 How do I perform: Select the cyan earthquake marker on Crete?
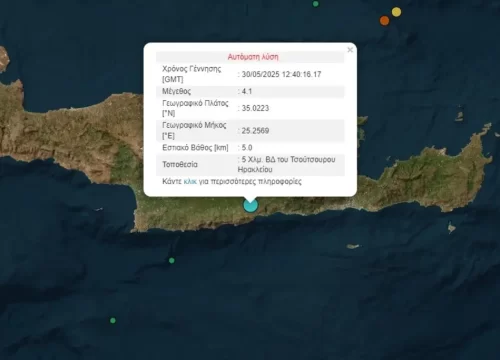tap(251, 205)
